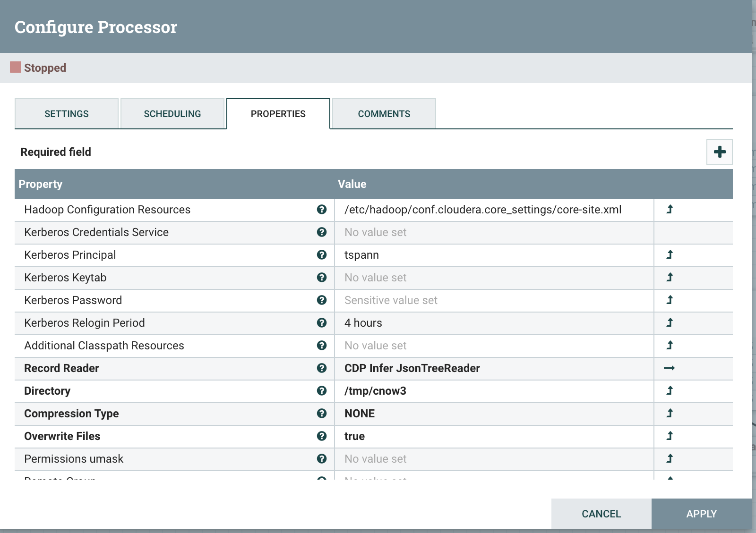Screen dimensions: 756x533
Task: Edit the Sensitive value set field
Action: pos(494,300)
